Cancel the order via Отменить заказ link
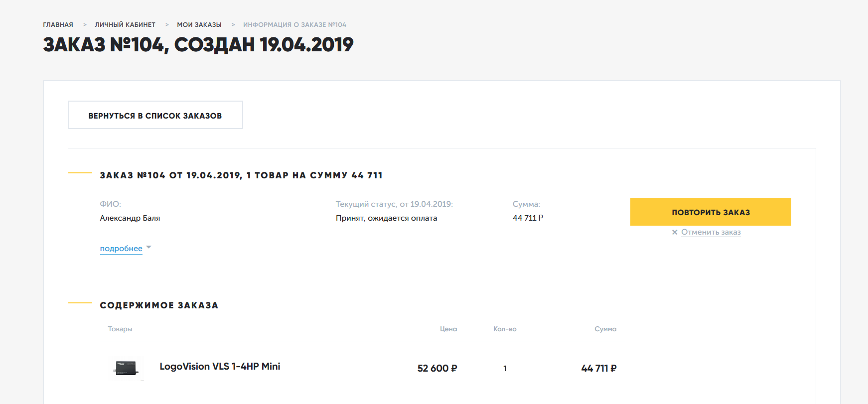The width and height of the screenshot is (868, 404). click(x=711, y=232)
